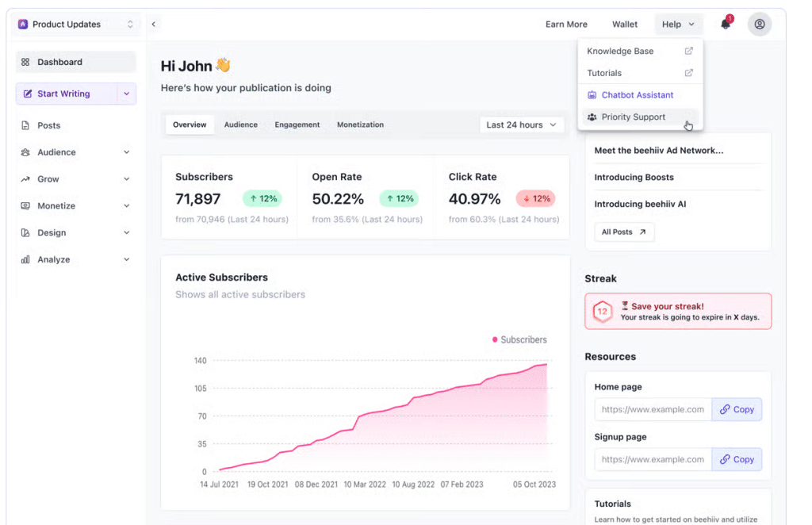Switch to the Monetization tab

pyautogui.click(x=360, y=125)
